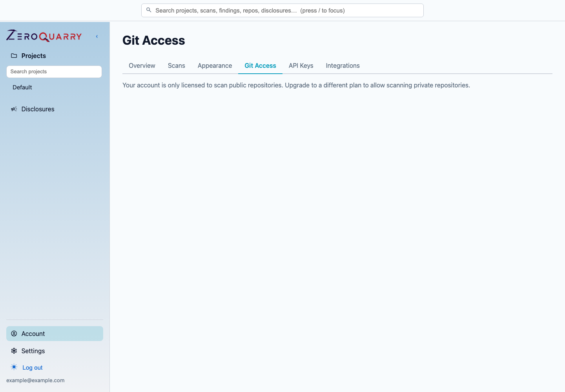Click the example@example.com email text
This screenshot has height=392, width=565.
coord(35,380)
